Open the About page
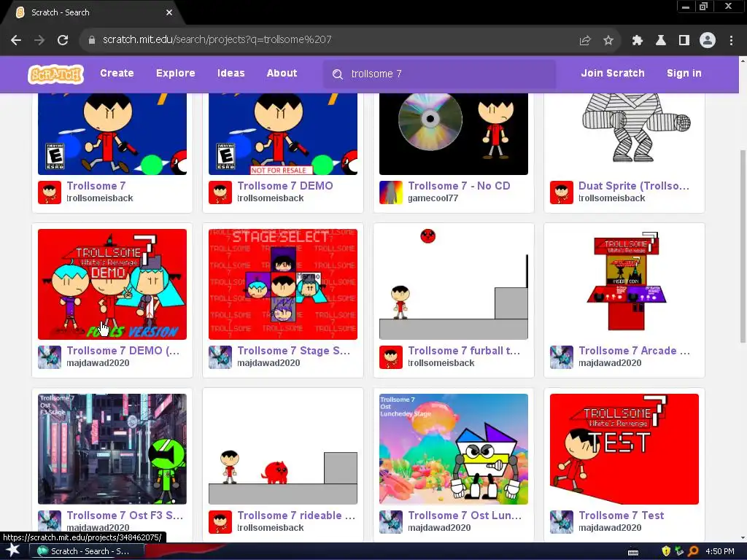The width and height of the screenshot is (747, 560). pyautogui.click(x=282, y=74)
